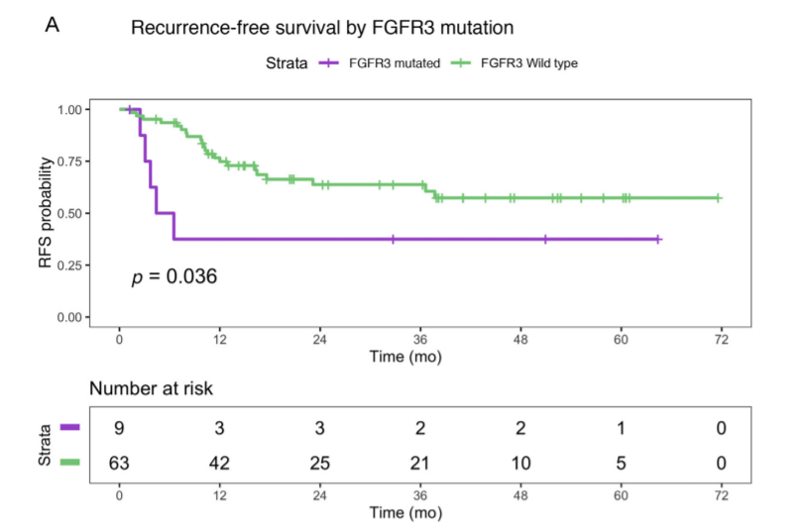The width and height of the screenshot is (806, 532).
Task: Click the "RFS probability" y-axis label
Action: 46,212
